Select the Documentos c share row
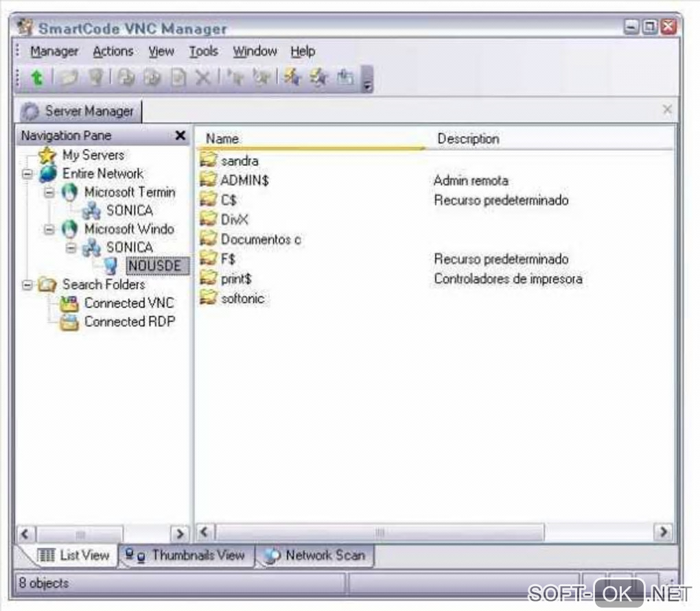The image size is (700, 611). (x=435, y=239)
